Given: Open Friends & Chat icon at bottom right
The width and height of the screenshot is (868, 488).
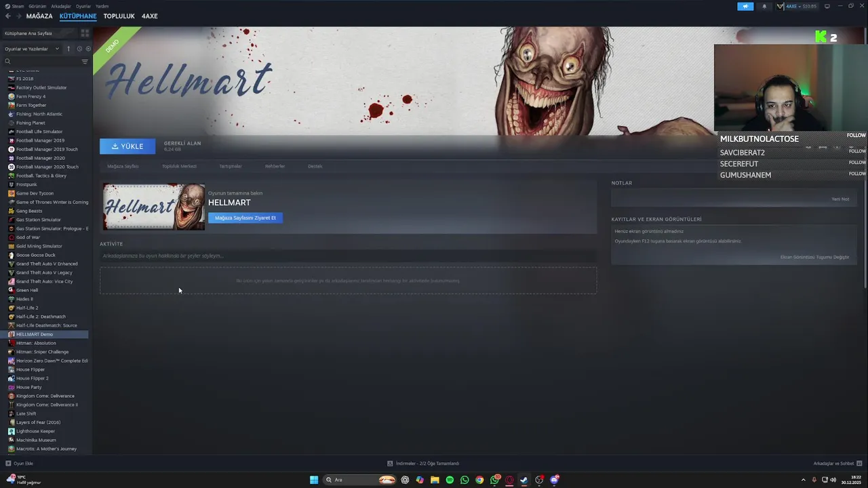Looking at the screenshot, I should pos(859,464).
